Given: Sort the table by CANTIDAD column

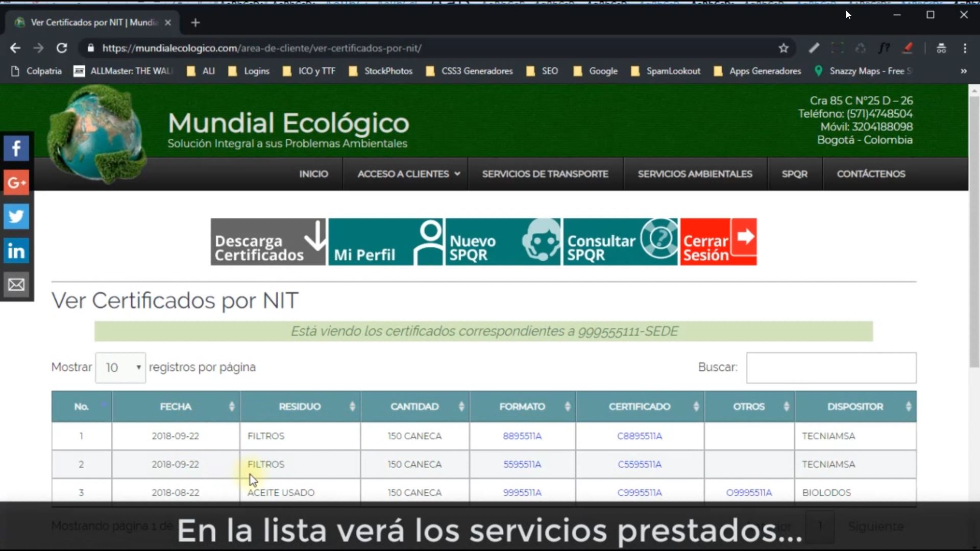Looking at the screenshot, I should coord(415,407).
